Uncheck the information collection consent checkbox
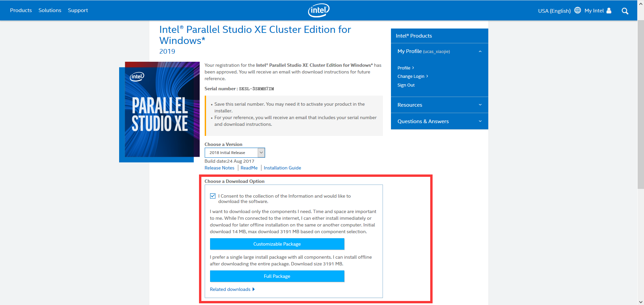The width and height of the screenshot is (644, 305). [x=212, y=196]
